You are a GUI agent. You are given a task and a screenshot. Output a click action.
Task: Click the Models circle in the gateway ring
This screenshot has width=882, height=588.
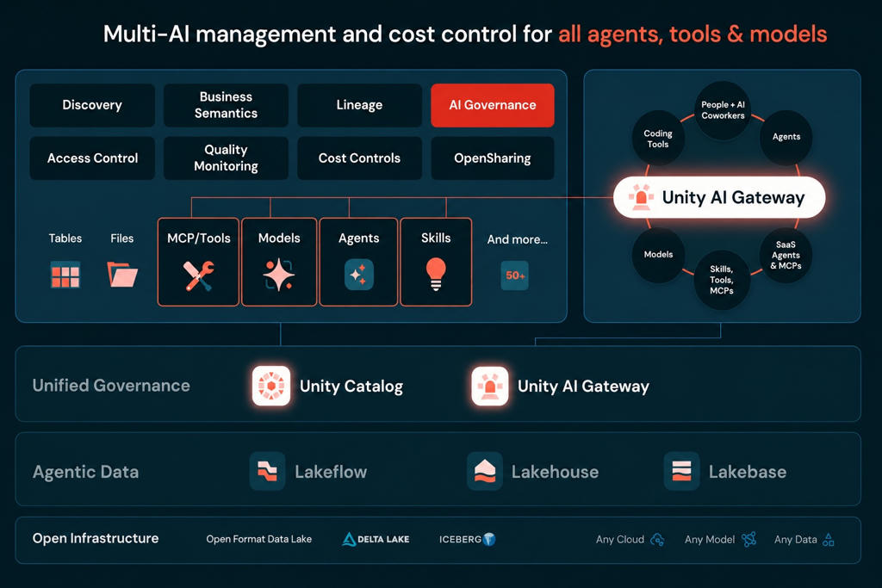tap(658, 255)
